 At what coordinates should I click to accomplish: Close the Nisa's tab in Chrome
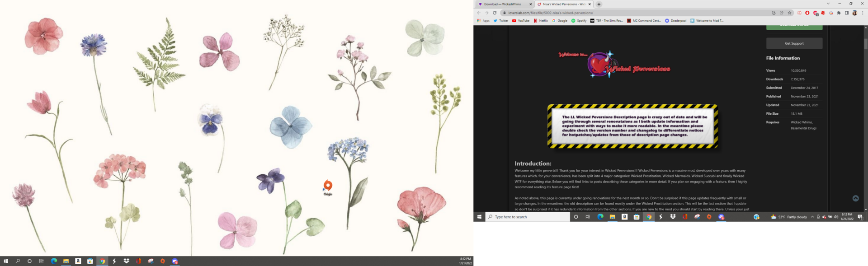click(589, 4)
